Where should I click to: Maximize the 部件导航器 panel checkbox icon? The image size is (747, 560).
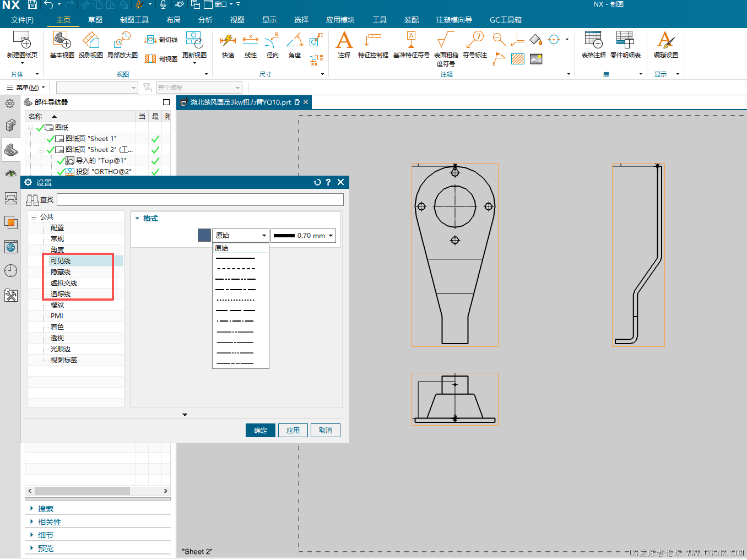coord(166,102)
